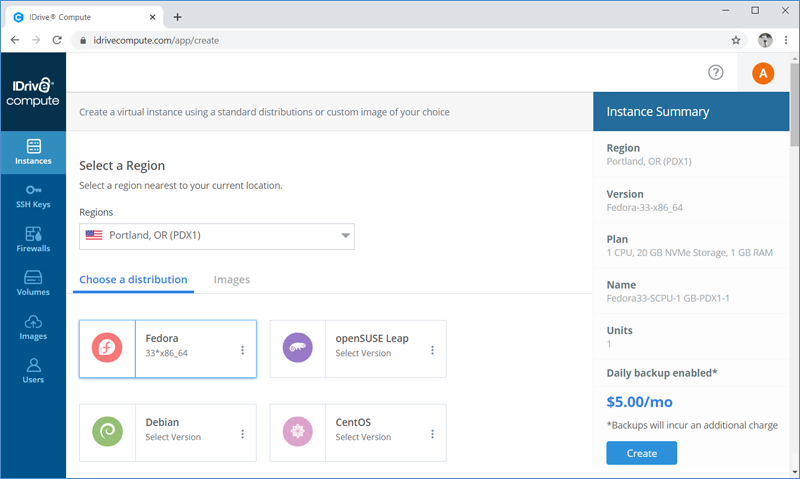
Task: Click the browser address bar
Action: [403, 40]
